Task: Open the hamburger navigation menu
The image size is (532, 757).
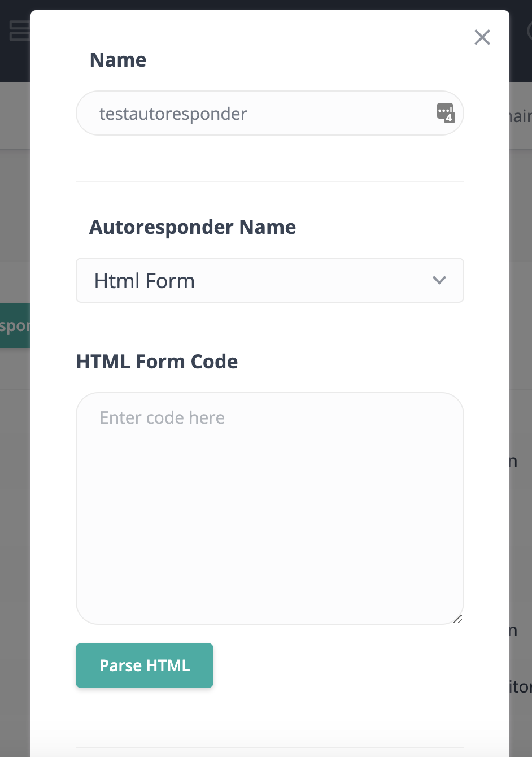Action: tap(19, 31)
